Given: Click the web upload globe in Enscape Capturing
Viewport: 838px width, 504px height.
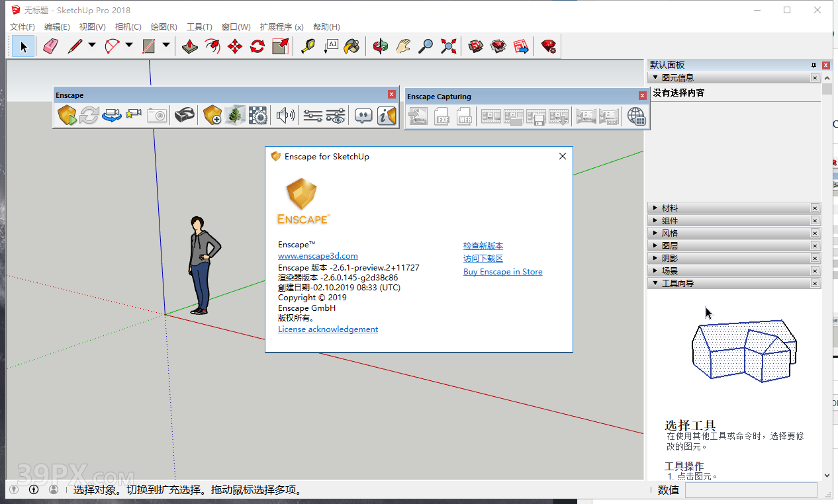Looking at the screenshot, I should [x=637, y=116].
